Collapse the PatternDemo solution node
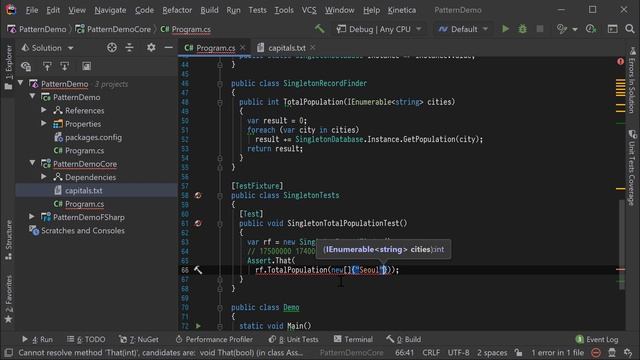640x360 pixels. click(20, 83)
